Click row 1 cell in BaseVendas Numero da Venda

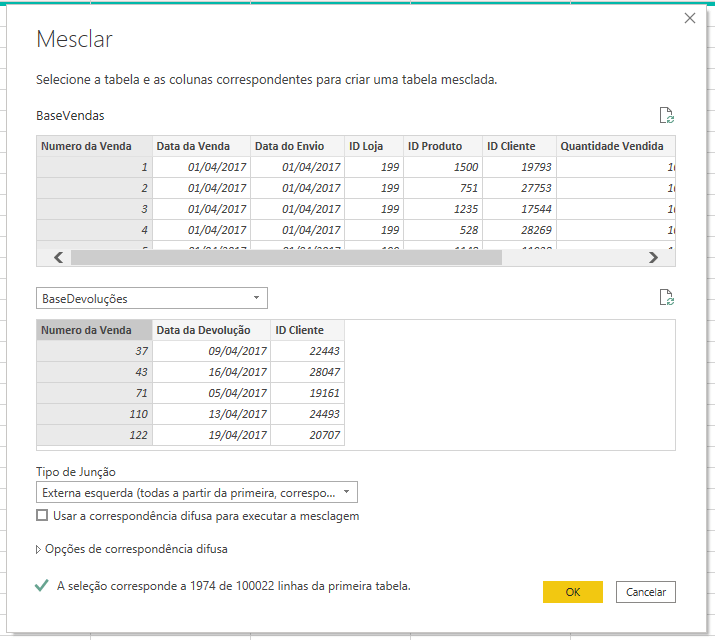[x=94, y=167]
